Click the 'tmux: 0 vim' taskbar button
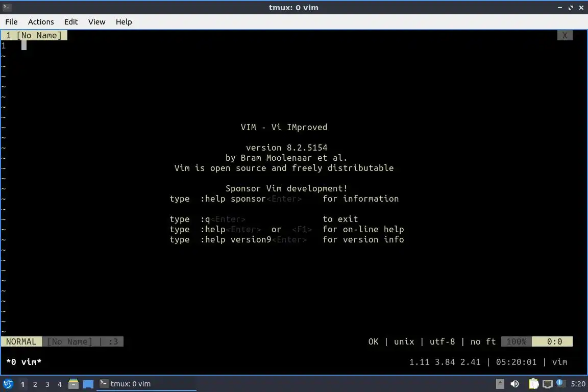The image size is (588, 392). click(146, 384)
